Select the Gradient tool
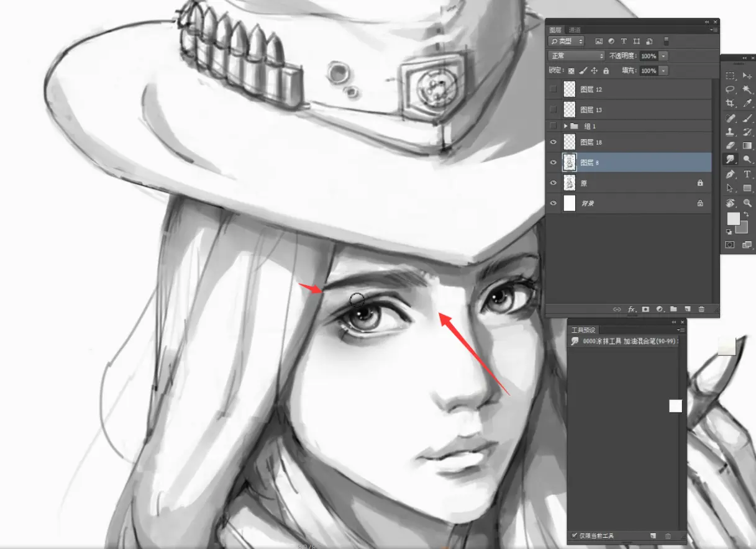The image size is (756, 549). pyautogui.click(x=747, y=145)
